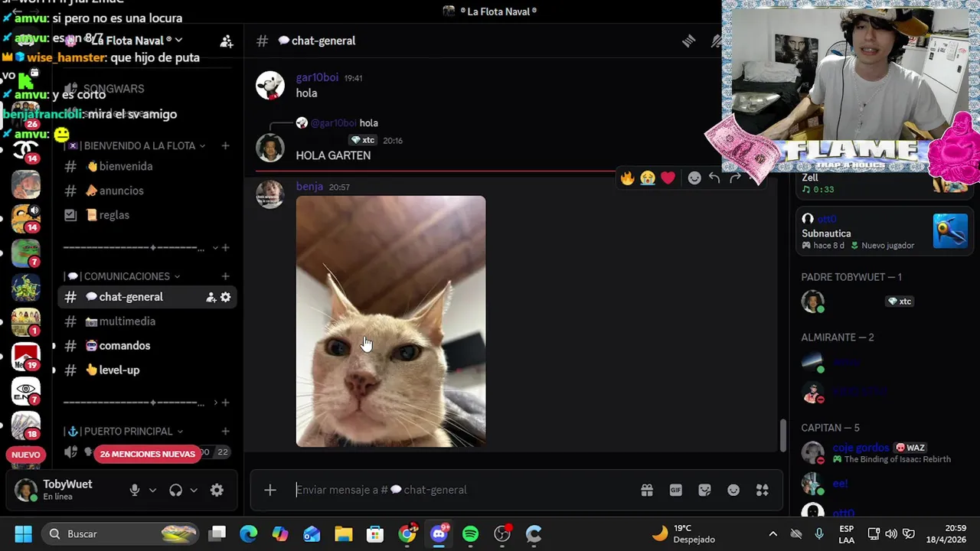Open the Pepe frog server icon
This screenshot has width=980, height=551.
[x=25, y=255]
